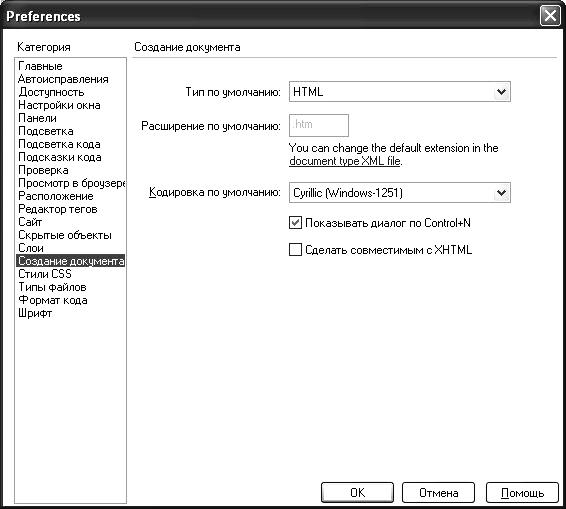The image size is (566, 509).
Task: Click the Отмена button
Action: coord(438,492)
